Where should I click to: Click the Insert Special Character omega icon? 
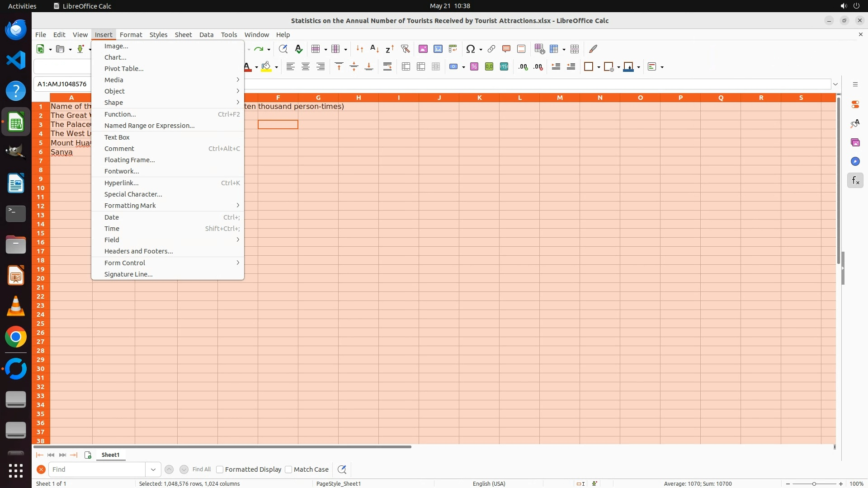[470, 49]
